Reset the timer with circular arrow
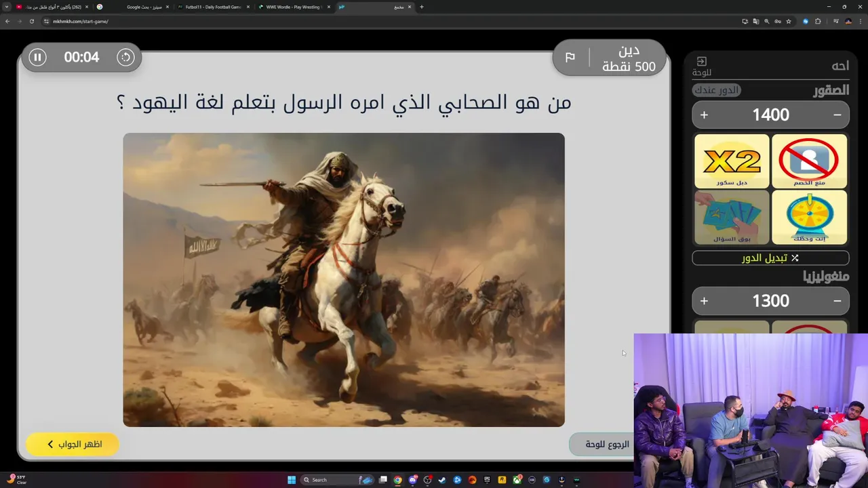 (125, 58)
